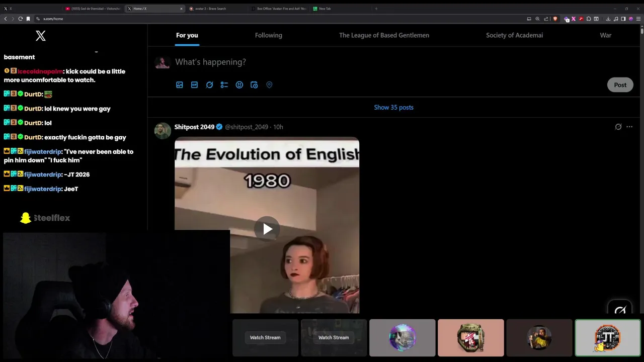644x362 pixels.
Task: Open the Grok floating button
Action: tap(620, 310)
